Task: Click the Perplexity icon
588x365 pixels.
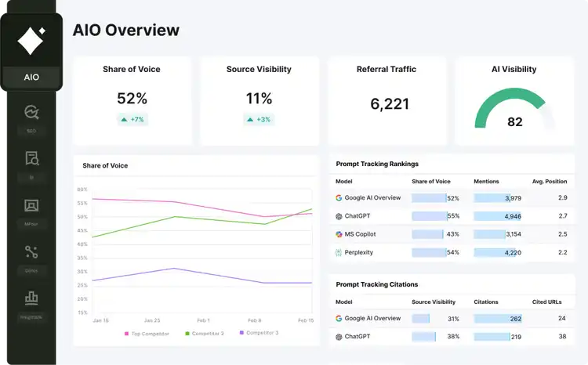Action: click(339, 252)
